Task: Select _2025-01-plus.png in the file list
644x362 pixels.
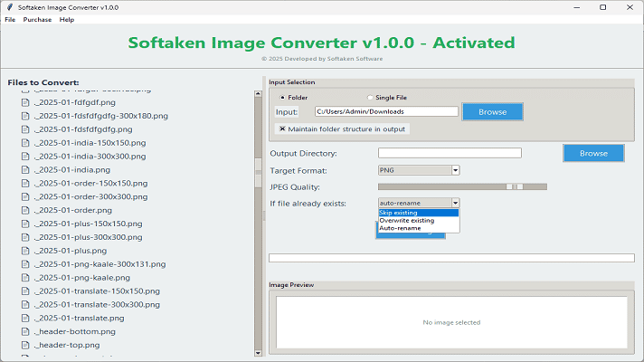Action: click(x=71, y=251)
